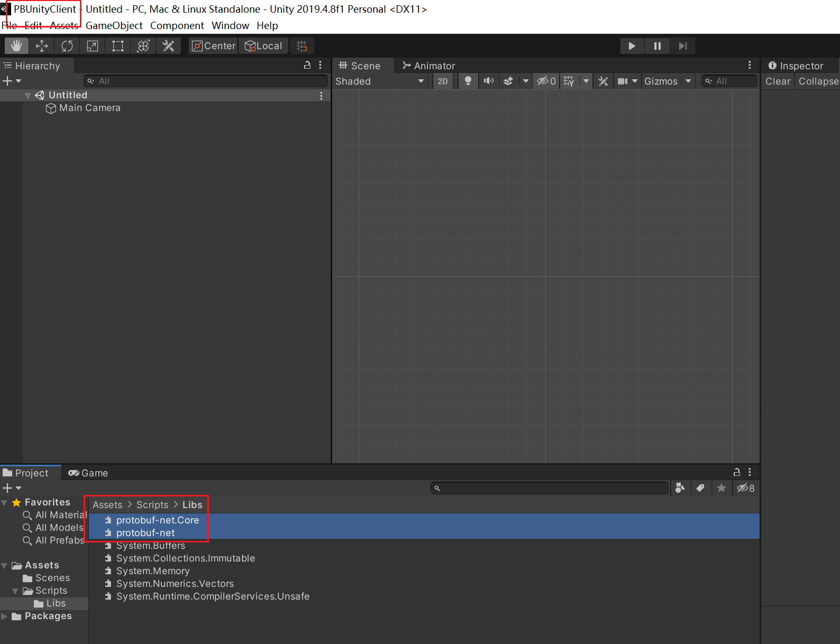Open the GameObject menu
This screenshot has height=644, width=840.
[x=114, y=25]
